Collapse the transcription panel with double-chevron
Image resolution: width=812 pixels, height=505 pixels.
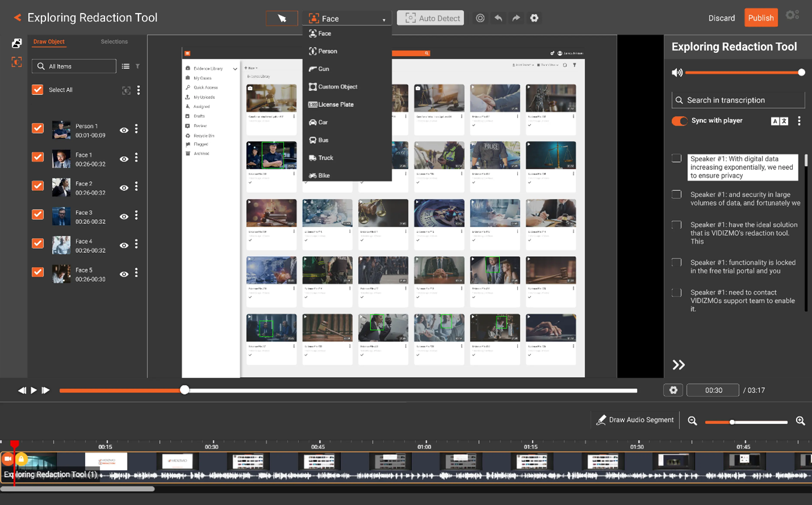coord(679,365)
